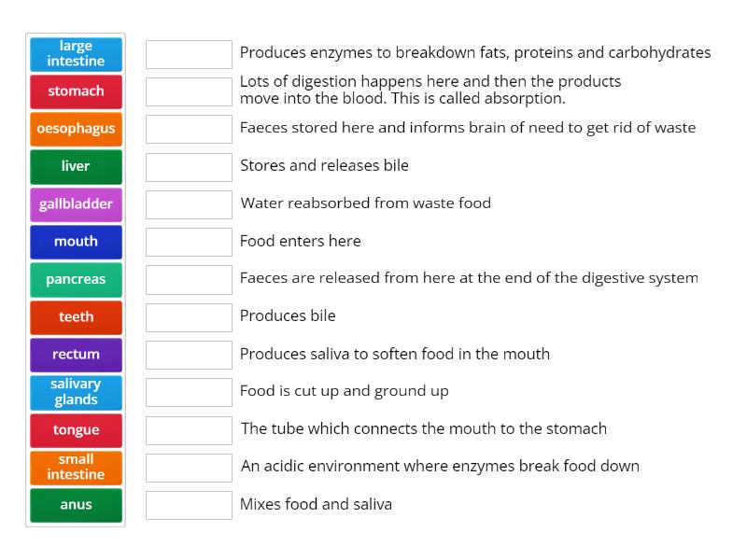
Task: Select the blank box for 'Stores and releases bile'
Action: (189, 166)
